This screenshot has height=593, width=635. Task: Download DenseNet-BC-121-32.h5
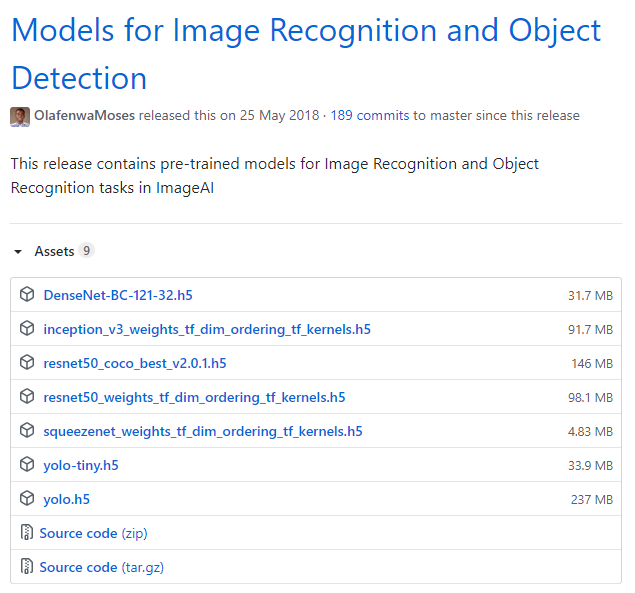tap(118, 295)
